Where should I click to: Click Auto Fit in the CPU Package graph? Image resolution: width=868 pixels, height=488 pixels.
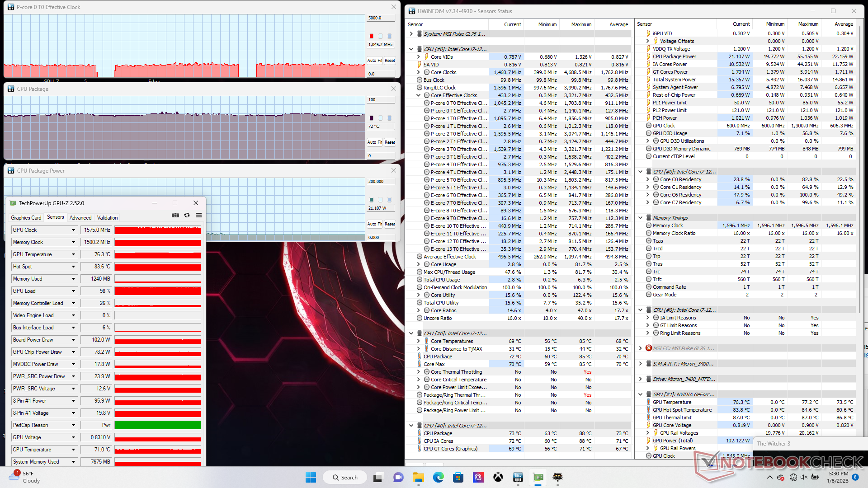tap(374, 142)
